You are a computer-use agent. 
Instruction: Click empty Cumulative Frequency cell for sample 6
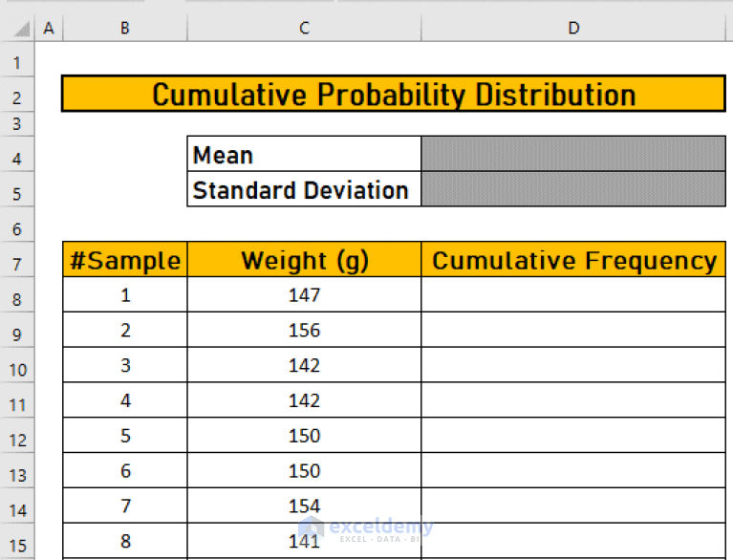point(573,470)
